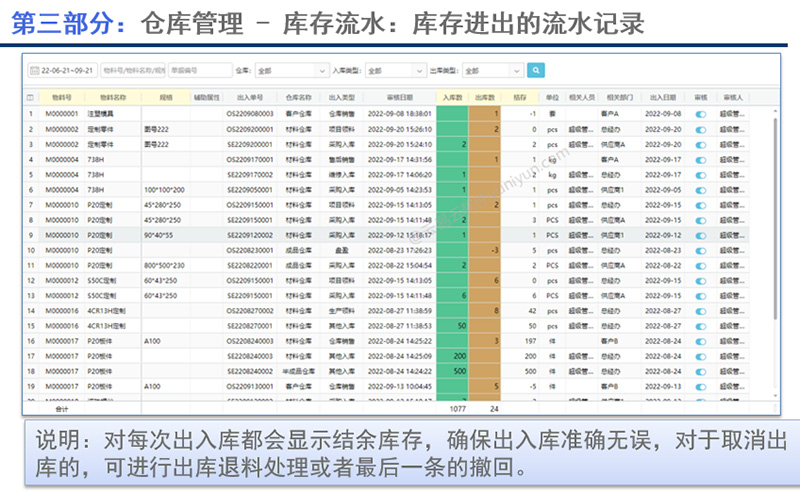Sort by 物料名称 column header

coord(113,97)
